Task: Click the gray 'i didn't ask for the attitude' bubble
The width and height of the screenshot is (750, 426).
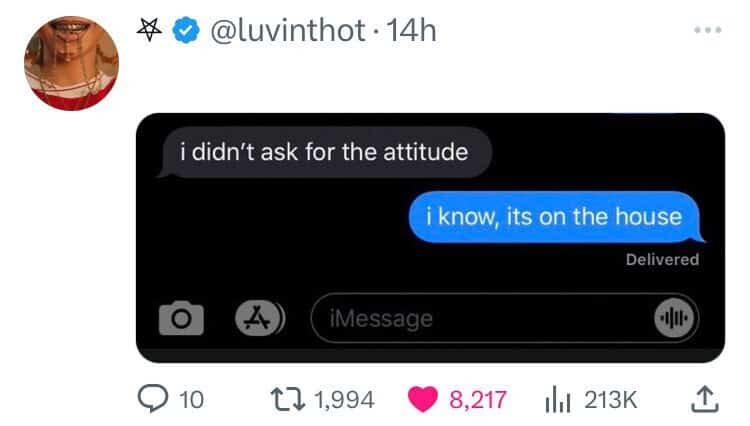Action: point(324,153)
